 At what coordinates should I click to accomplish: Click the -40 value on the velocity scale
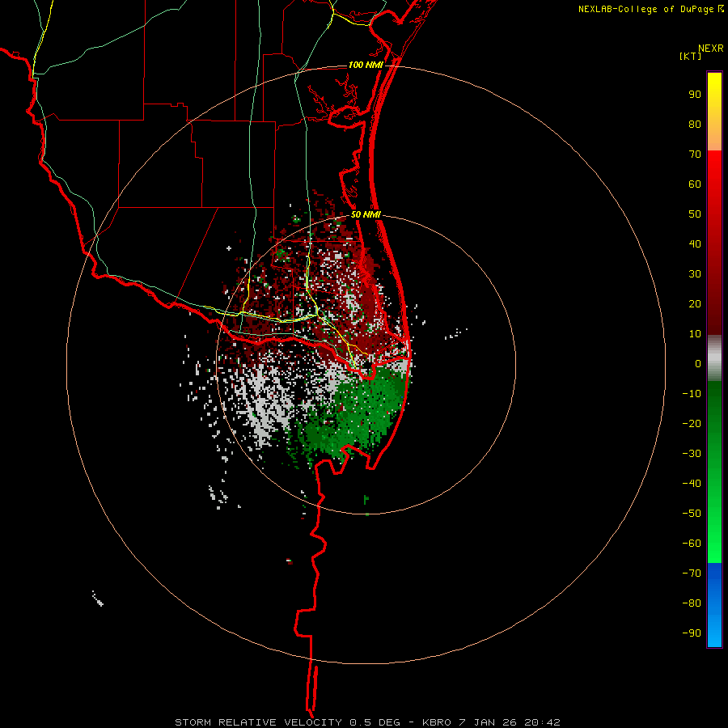[692, 484]
